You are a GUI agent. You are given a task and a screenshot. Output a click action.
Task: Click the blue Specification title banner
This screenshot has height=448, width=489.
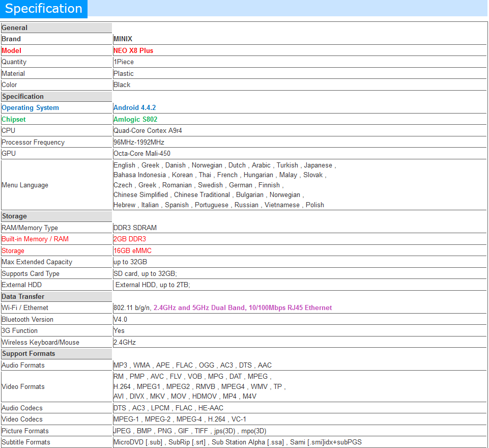click(x=44, y=9)
